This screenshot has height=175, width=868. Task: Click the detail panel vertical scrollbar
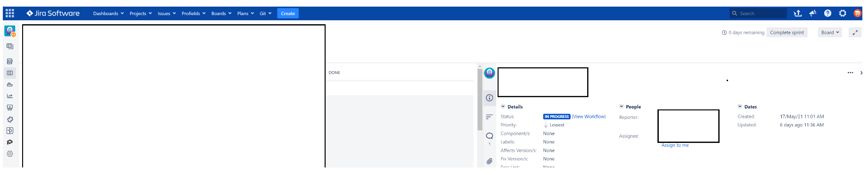[x=480, y=100]
